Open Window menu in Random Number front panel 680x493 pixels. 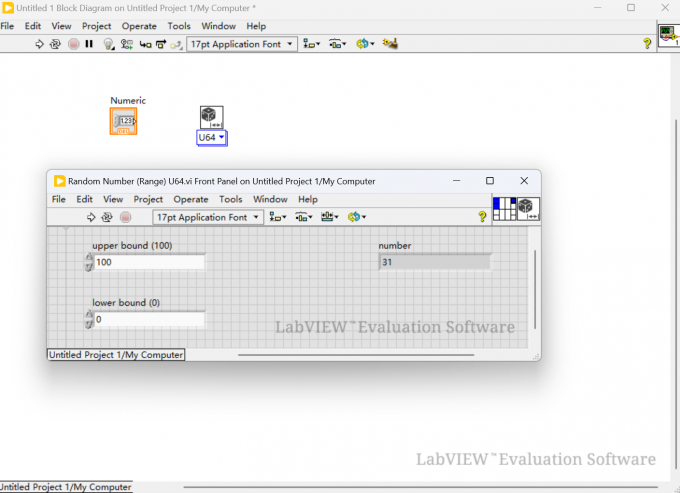(x=270, y=199)
